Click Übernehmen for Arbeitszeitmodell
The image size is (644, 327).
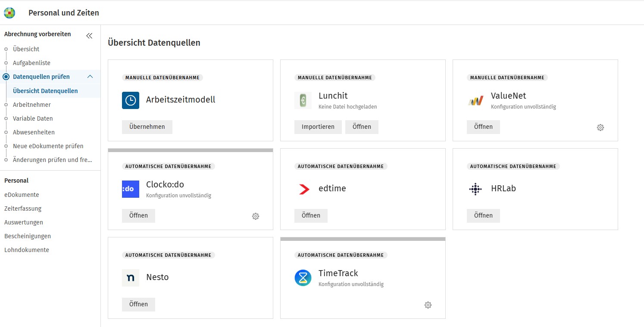tap(147, 127)
